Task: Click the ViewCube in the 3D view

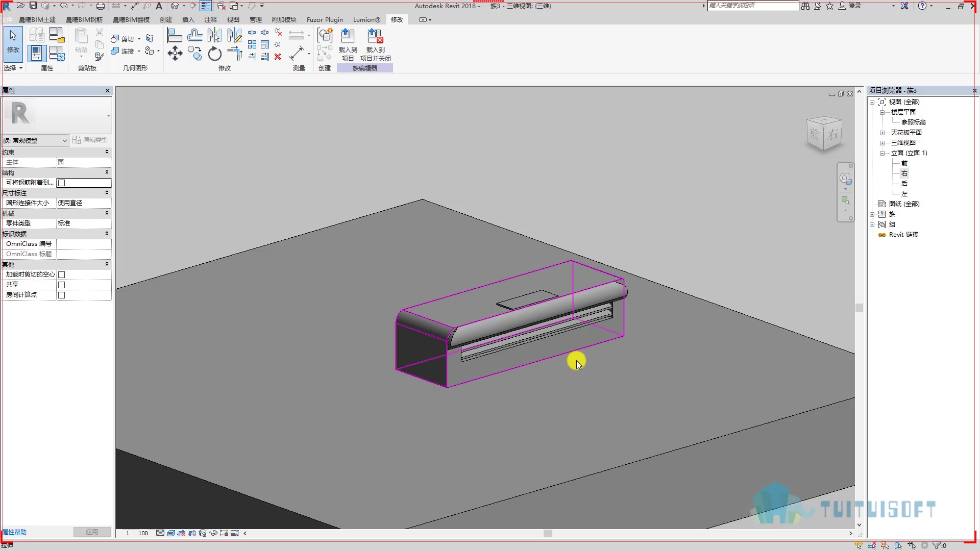Action: point(824,134)
